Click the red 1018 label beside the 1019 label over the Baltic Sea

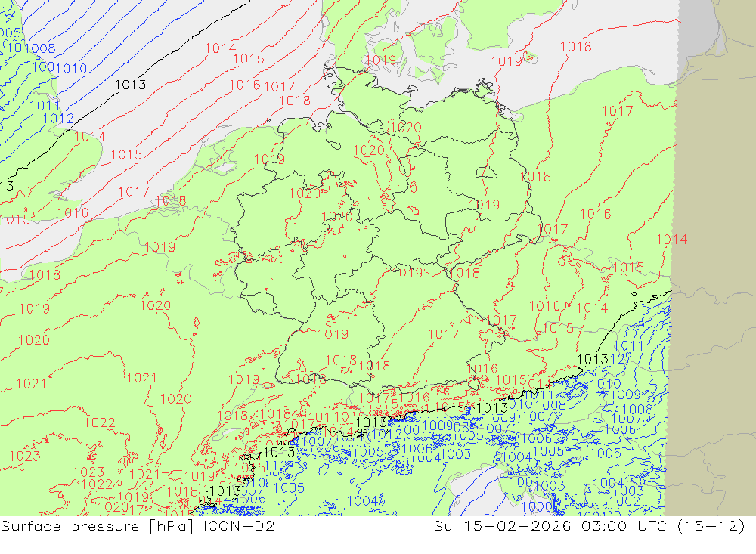tap(575, 47)
